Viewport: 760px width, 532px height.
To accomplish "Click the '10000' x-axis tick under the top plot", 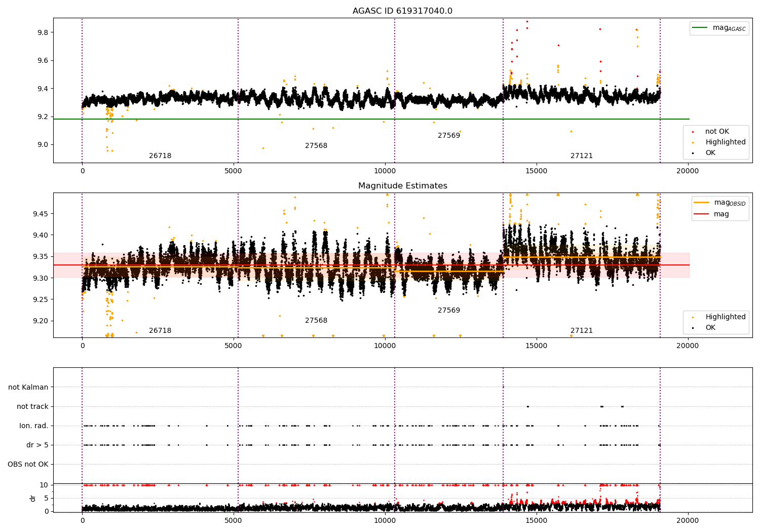I will [x=385, y=171].
